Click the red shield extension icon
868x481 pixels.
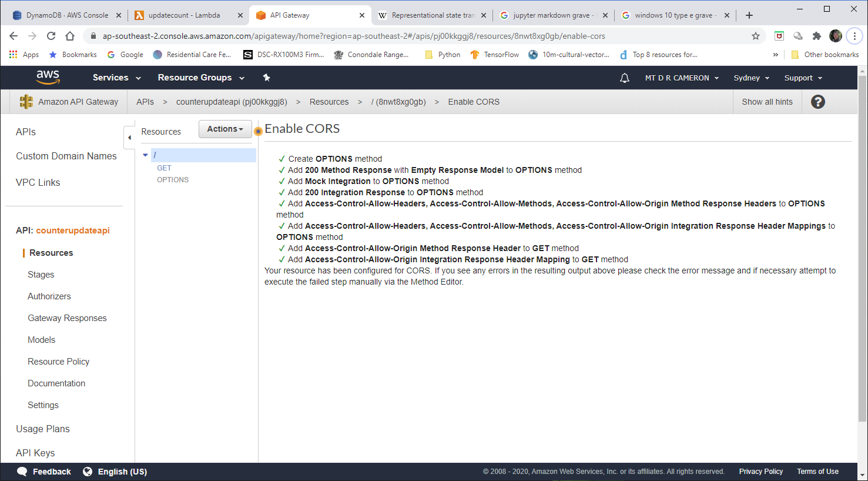point(779,36)
